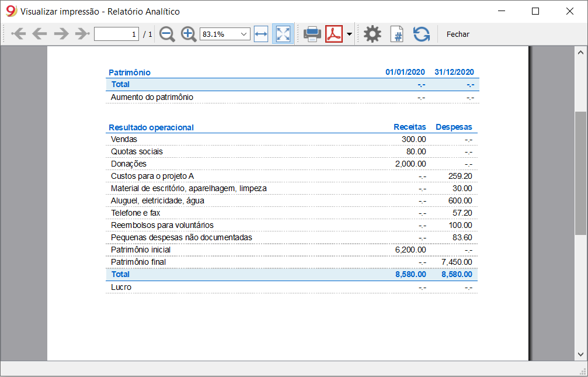588x377 pixels.
Task: Click the zoom in magnifier
Action: click(x=189, y=34)
